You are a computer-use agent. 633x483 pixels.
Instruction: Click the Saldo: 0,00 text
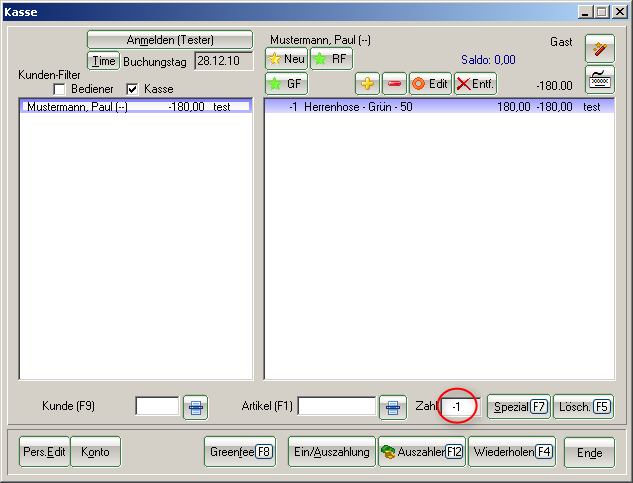coord(488,60)
